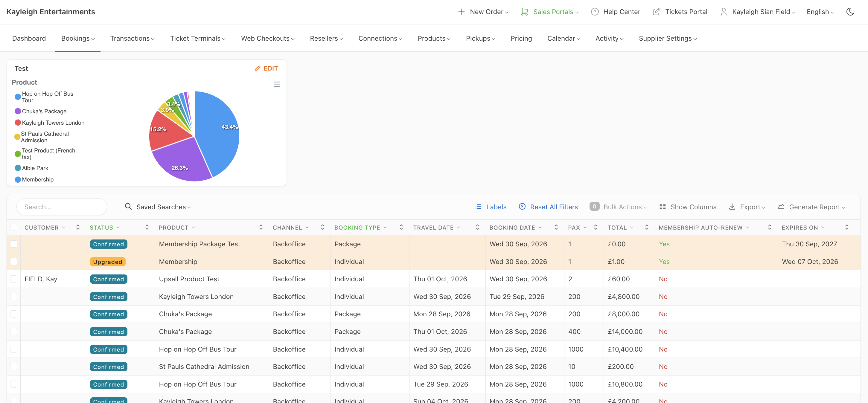Toggle select-all checkbox in table header
868x403 pixels.
coord(14,227)
